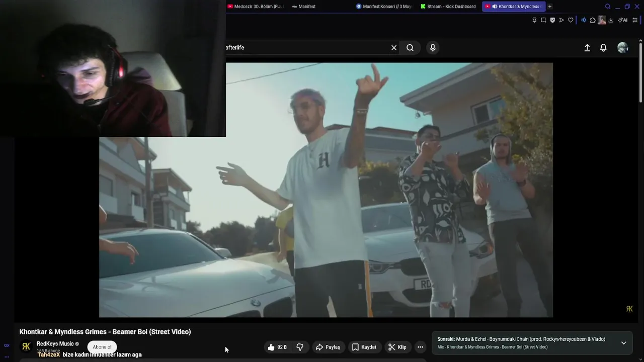The width and height of the screenshot is (644, 362).
Task: Bookmark the page with the heart icon
Action: pyautogui.click(x=571, y=20)
